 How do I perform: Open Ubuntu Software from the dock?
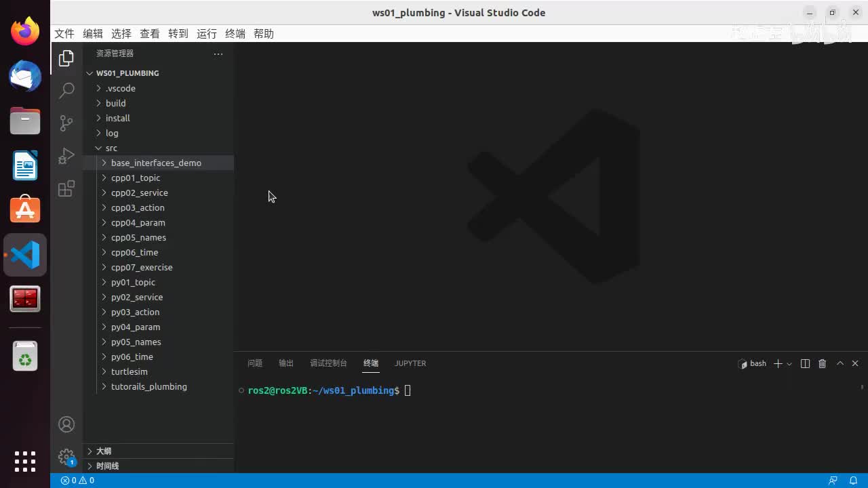tap(25, 210)
